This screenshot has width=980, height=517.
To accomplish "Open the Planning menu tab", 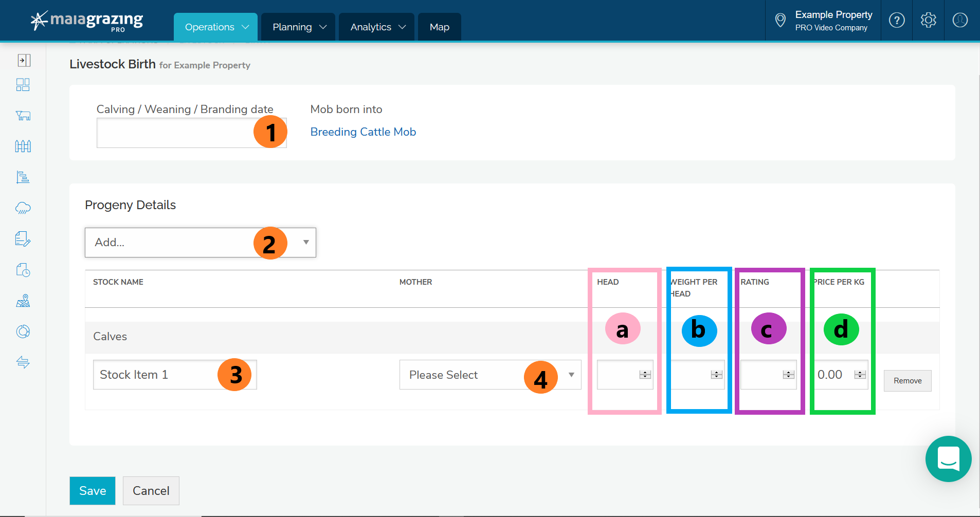I will (x=299, y=27).
